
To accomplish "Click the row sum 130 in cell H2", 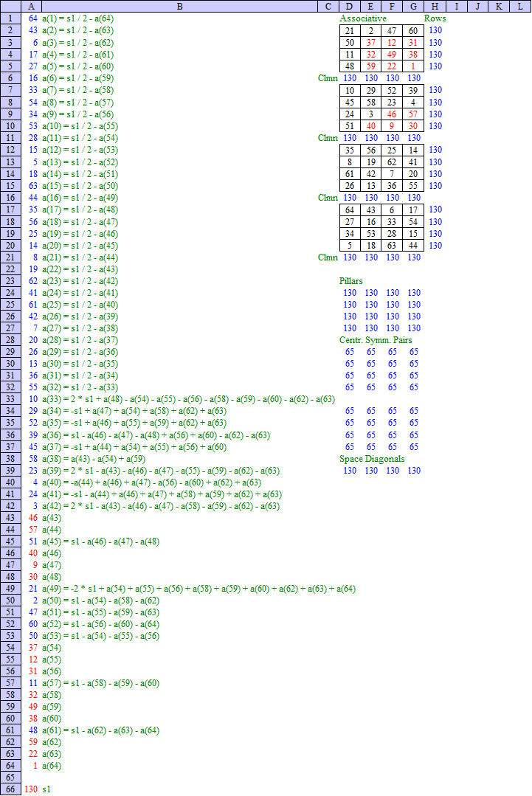I will point(435,30).
